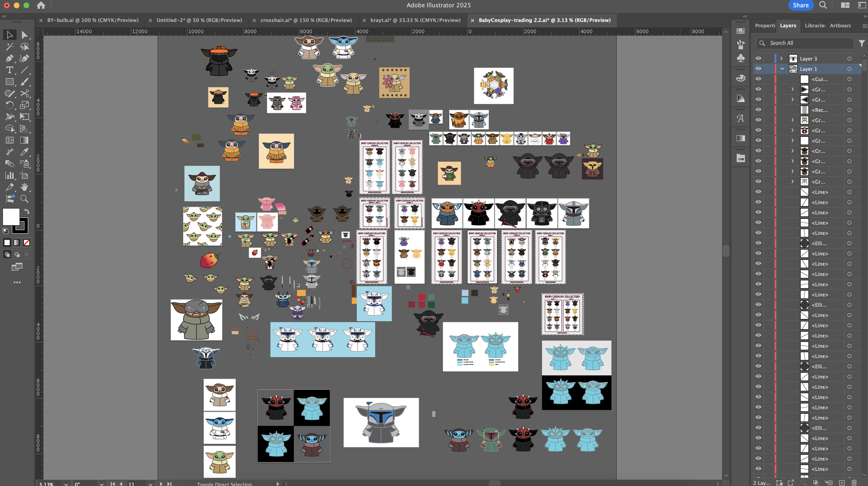
Task: Open Arrange Documents icon
Action: pos(845,5)
